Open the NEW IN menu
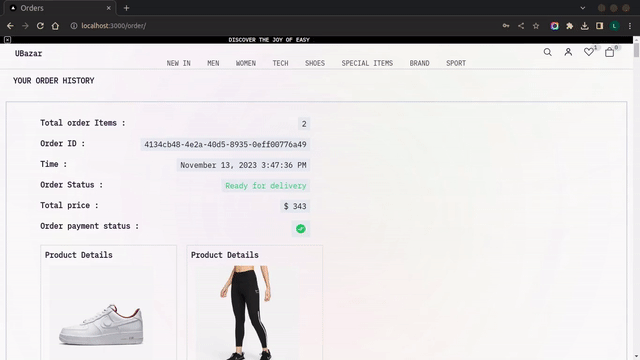640x360 pixels. [178, 63]
